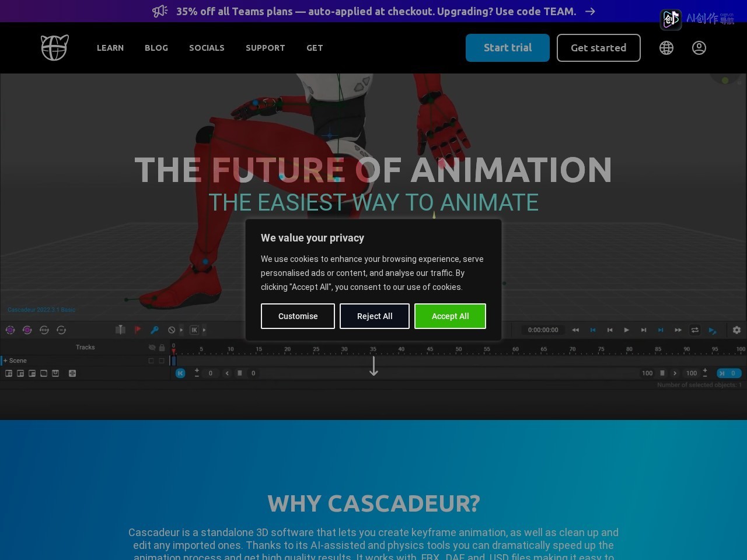
Task: Click the list icon between the 0 fields
Action: tap(240, 373)
